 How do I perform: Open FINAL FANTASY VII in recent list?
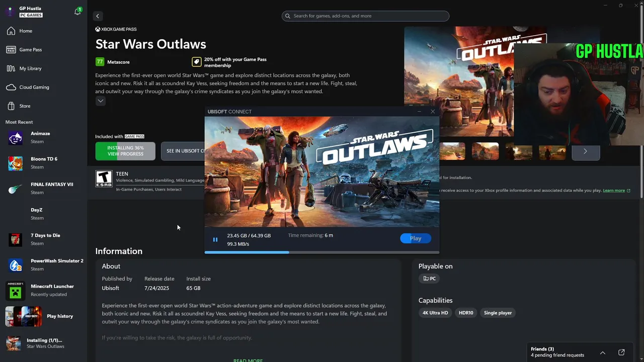pos(43,188)
